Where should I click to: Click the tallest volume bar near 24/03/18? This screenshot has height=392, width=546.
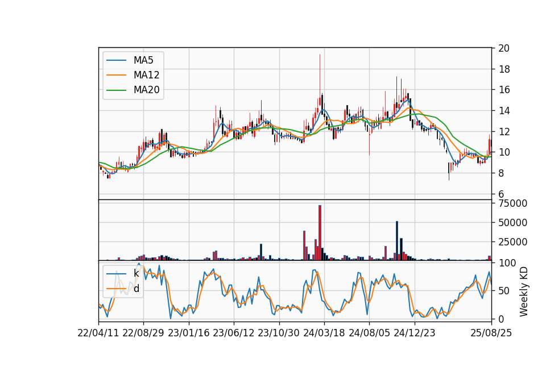click(x=320, y=233)
